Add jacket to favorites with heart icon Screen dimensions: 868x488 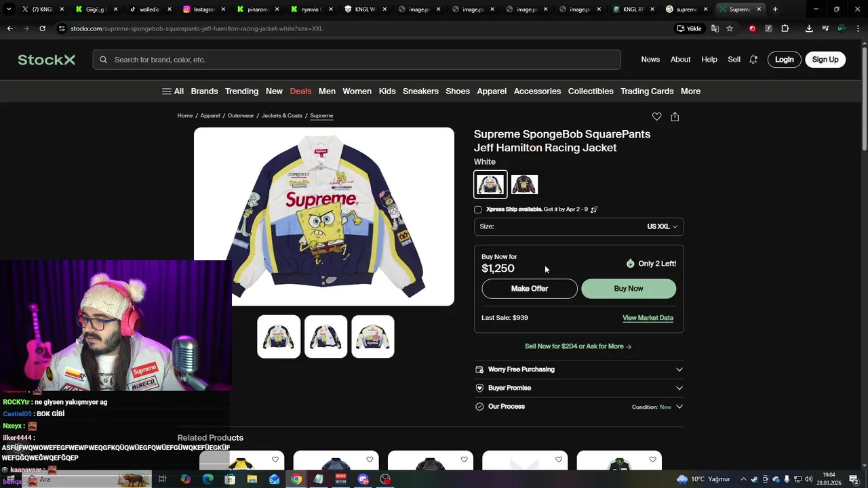[656, 117]
